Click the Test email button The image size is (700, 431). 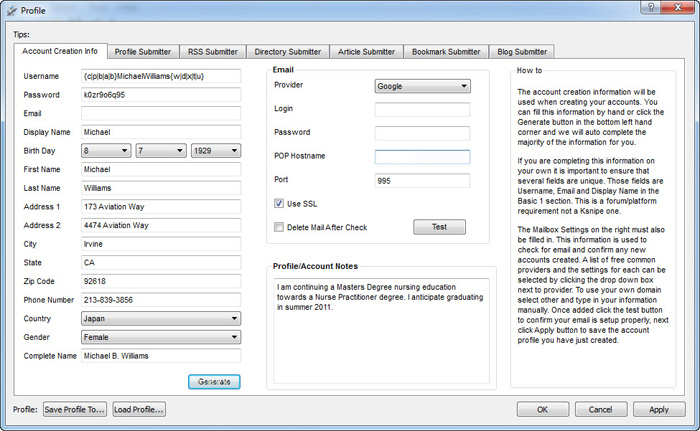click(439, 227)
